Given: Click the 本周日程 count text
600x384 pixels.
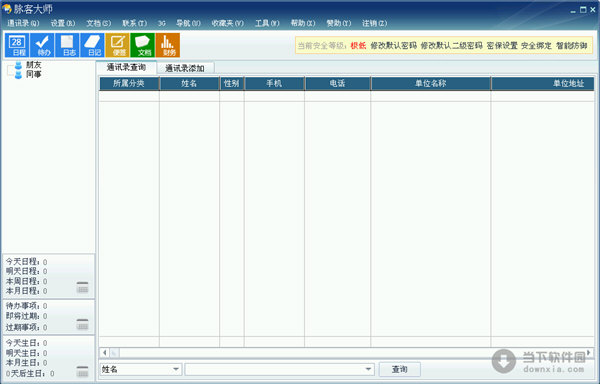Looking at the screenshot, I should pyautogui.click(x=26, y=281).
